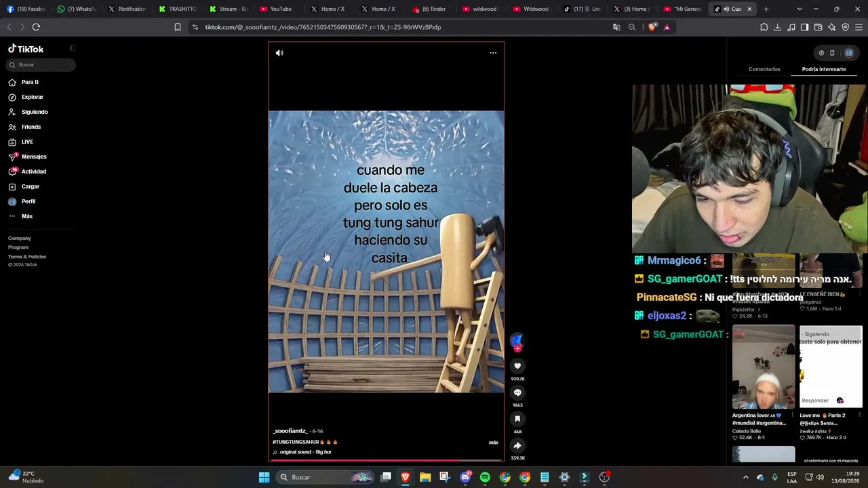Switch to the 'Comentarios' tab

(x=764, y=69)
